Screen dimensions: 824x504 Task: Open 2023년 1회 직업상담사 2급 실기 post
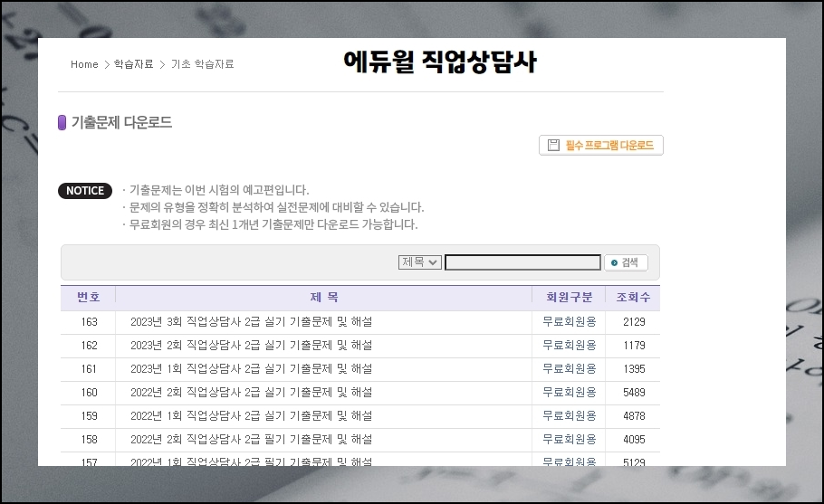[x=251, y=369]
